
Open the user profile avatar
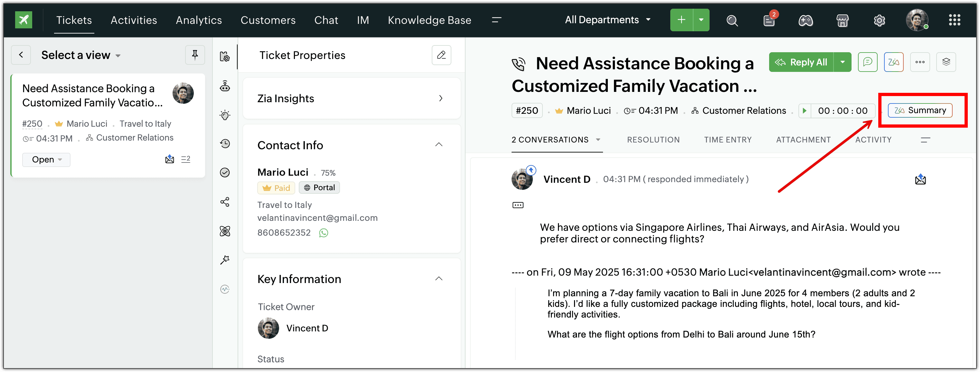(917, 20)
